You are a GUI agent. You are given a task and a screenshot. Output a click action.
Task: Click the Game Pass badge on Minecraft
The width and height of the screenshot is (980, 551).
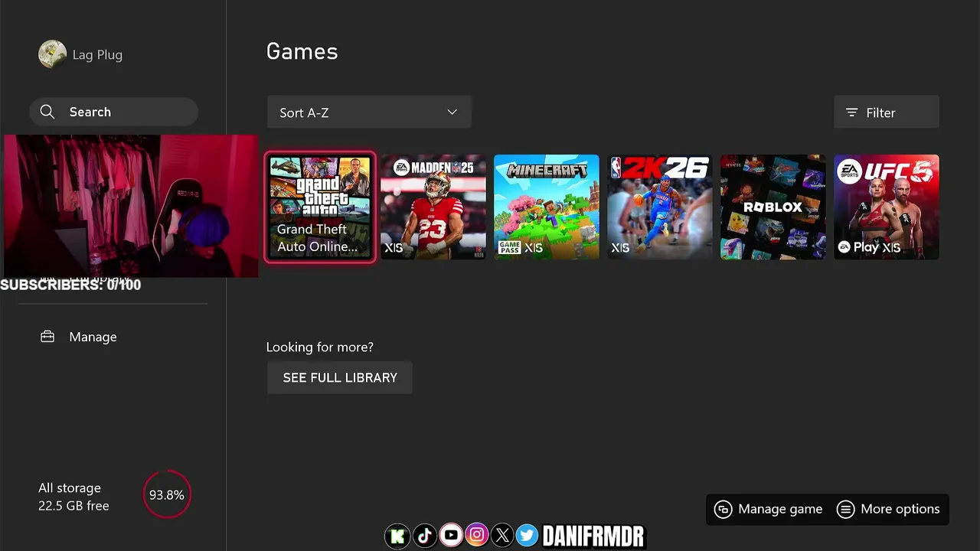point(509,247)
